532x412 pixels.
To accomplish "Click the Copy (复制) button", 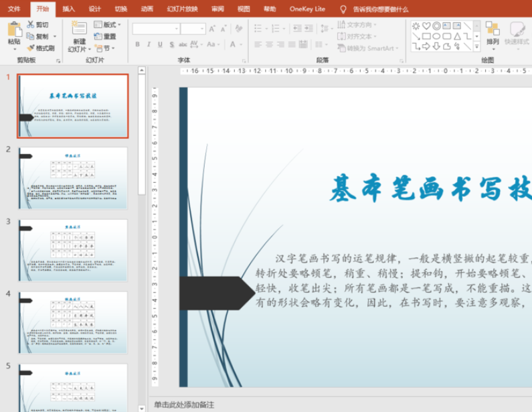I will point(37,36).
